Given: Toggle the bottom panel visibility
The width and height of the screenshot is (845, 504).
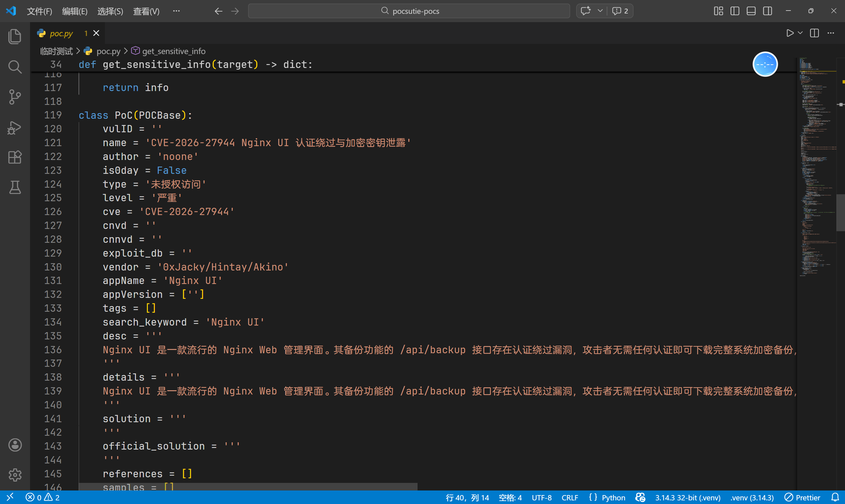Looking at the screenshot, I should pos(751,11).
